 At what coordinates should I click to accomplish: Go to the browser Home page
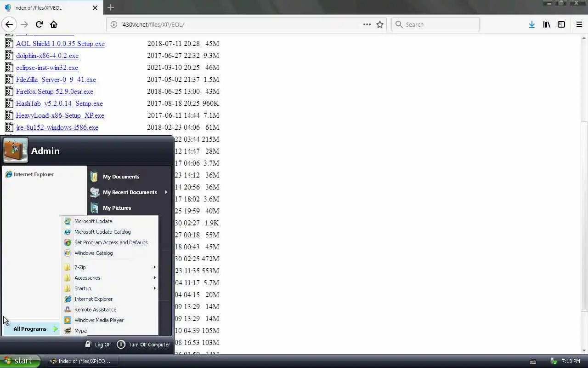pos(54,24)
